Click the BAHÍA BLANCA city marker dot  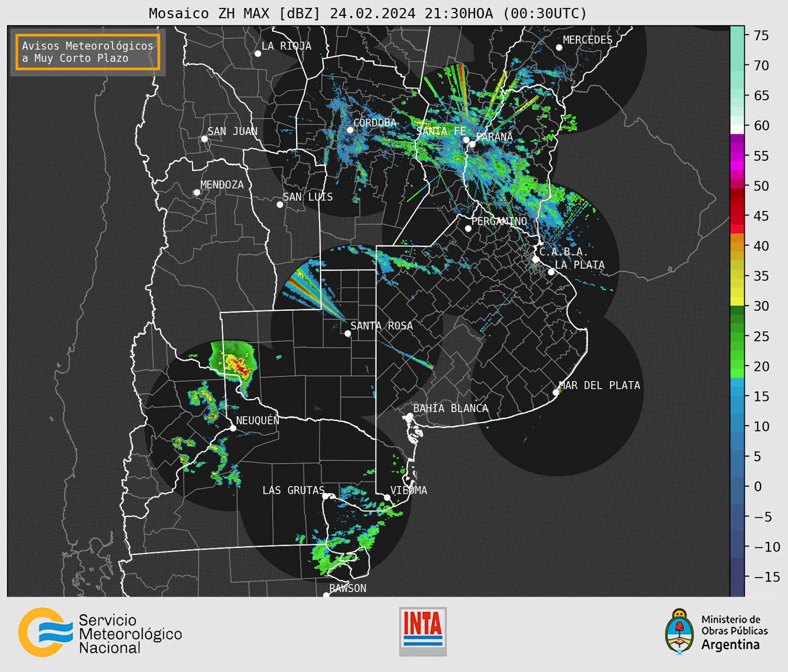click(x=410, y=416)
